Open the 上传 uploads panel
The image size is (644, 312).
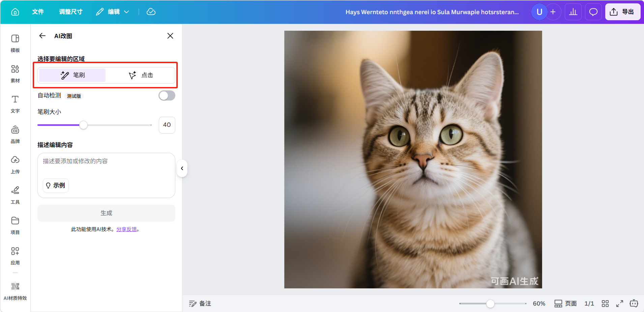(x=15, y=165)
